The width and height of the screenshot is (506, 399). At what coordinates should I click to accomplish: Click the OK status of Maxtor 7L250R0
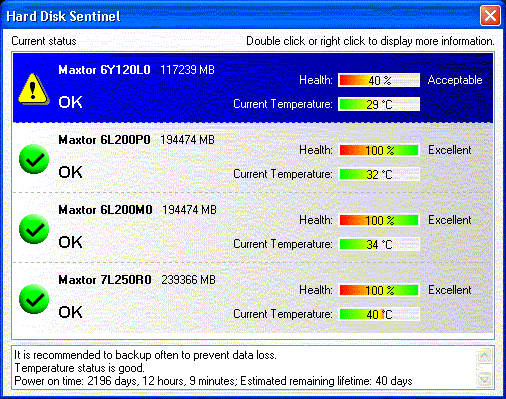point(70,312)
